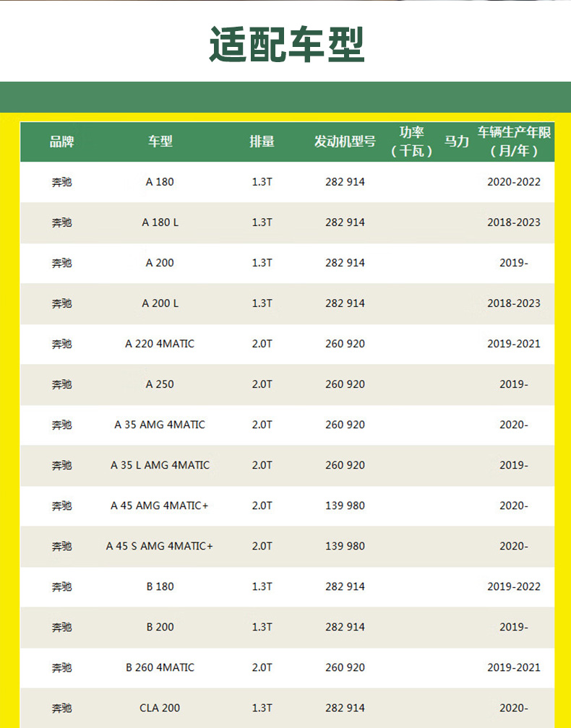Screen dimensions: 571x728
Task: Select the A 220 4MATIC model cell
Action: 160,344
